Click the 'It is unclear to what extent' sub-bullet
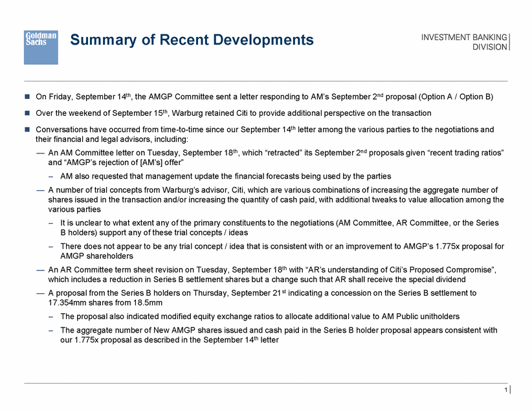532x411 pixels. point(278,223)
